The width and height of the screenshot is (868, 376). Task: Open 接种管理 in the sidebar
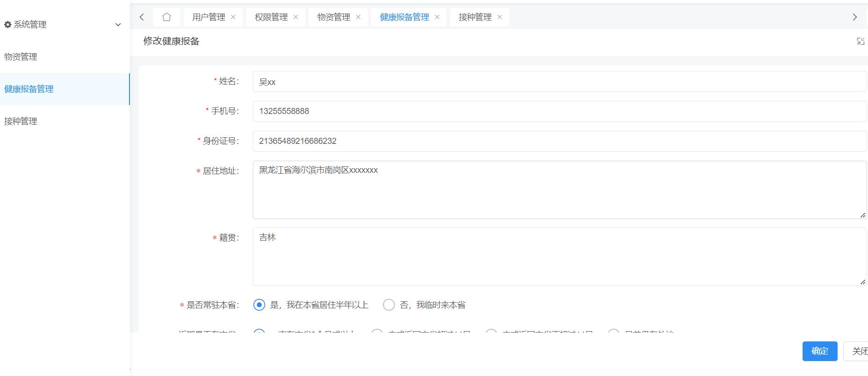point(65,121)
